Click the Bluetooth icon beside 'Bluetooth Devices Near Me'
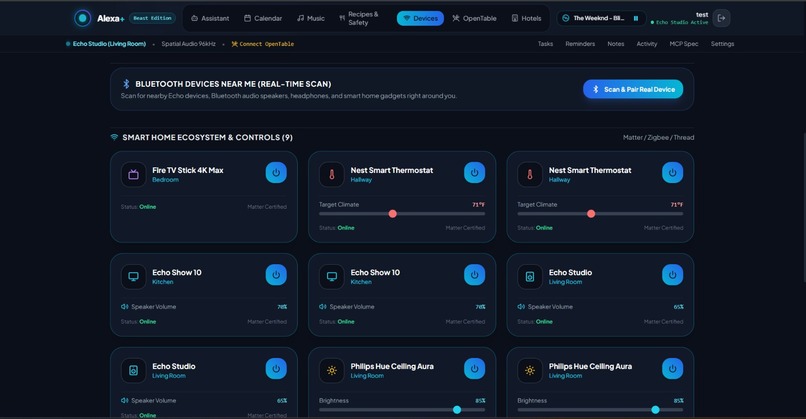This screenshot has width=806, height=419. tap(126, 83)
